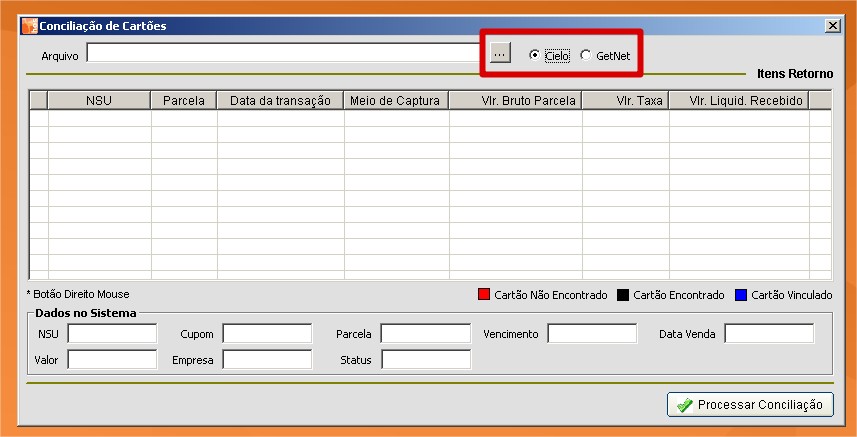The width and height of the screenshot is (857, 437).
Task: Click Vlr. Bruto Parcela column header
Action: pyautogui.click(x=515, y=101)
